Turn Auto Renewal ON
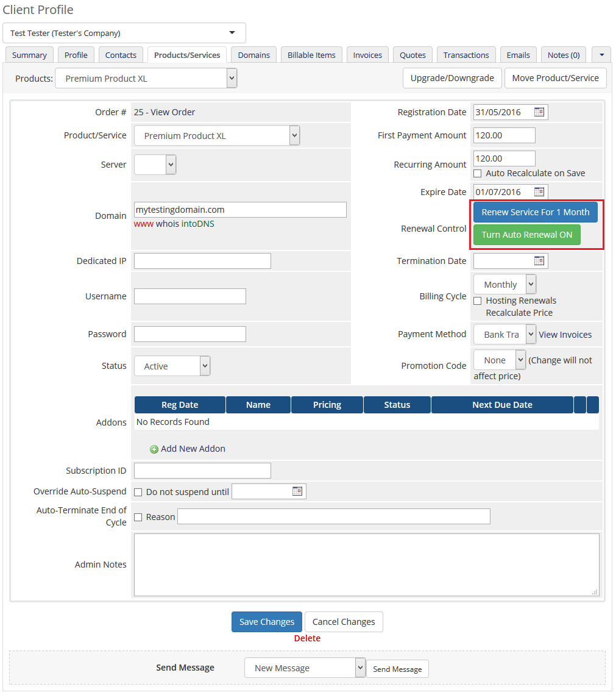 (526, 235)
